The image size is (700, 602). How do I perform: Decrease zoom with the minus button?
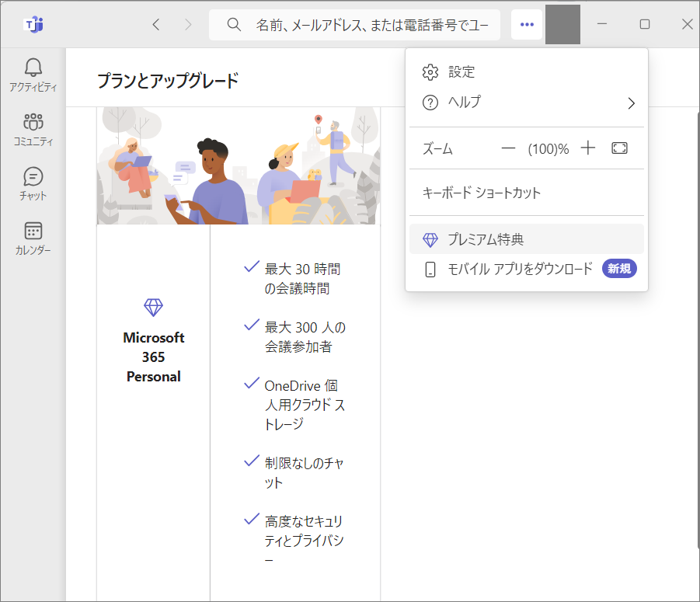click(x=508, y=148)
